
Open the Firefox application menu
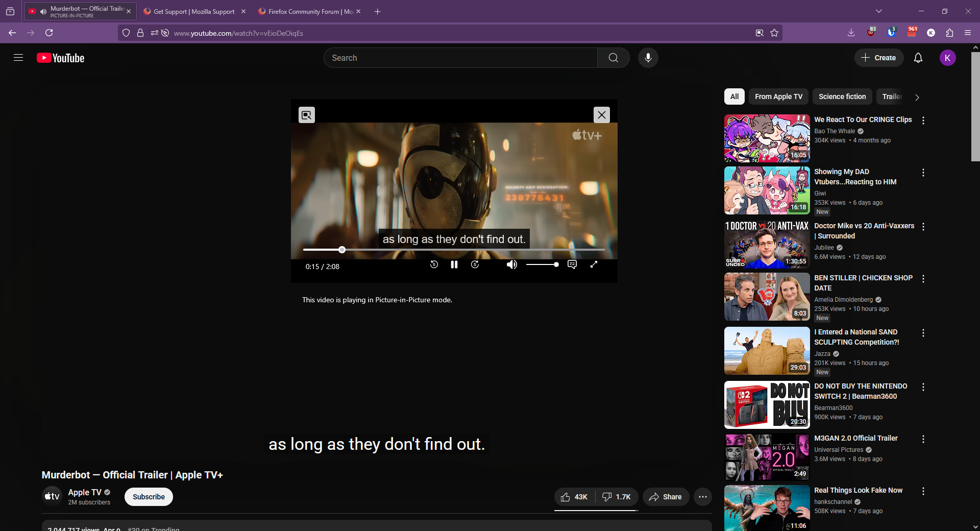[968, 33]
